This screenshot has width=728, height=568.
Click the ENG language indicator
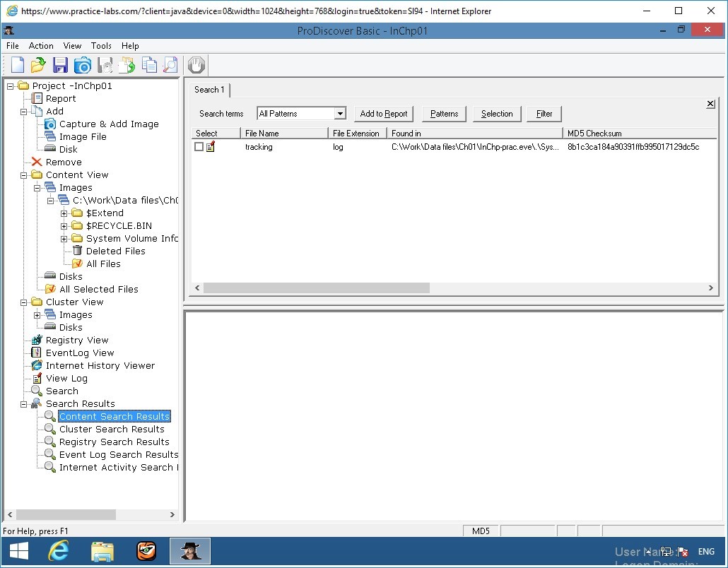[x=706, y=551]
